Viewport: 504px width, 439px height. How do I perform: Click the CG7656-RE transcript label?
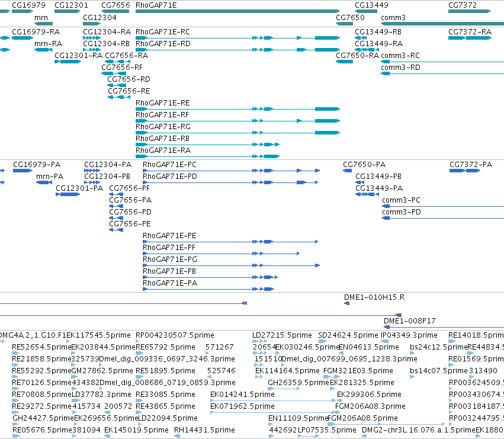(129, 91)
